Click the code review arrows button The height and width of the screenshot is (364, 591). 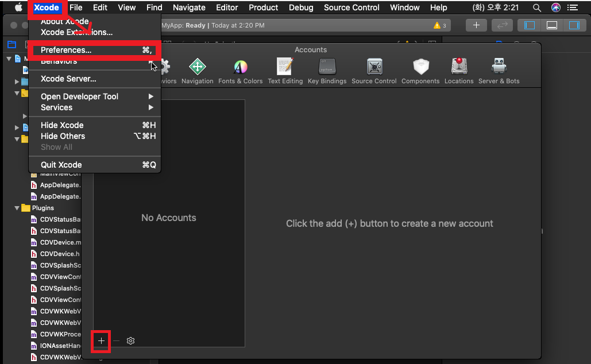[x=502, y=25]
